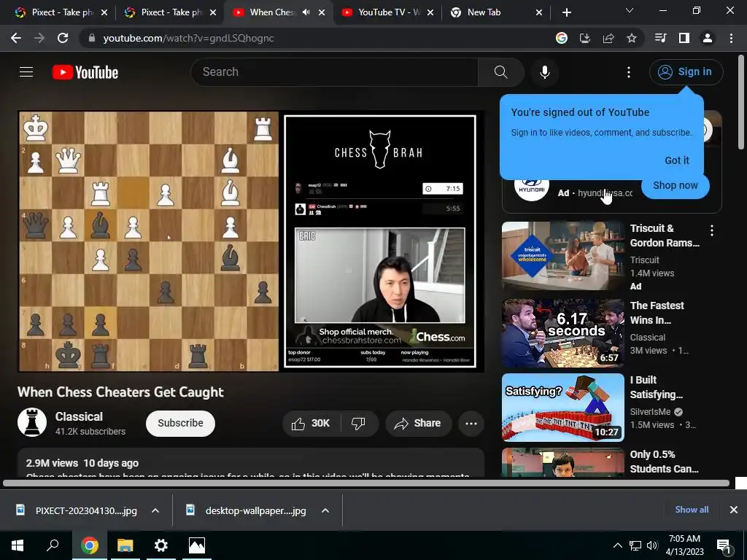Click the share page icon in address bar

pos(608,38)
